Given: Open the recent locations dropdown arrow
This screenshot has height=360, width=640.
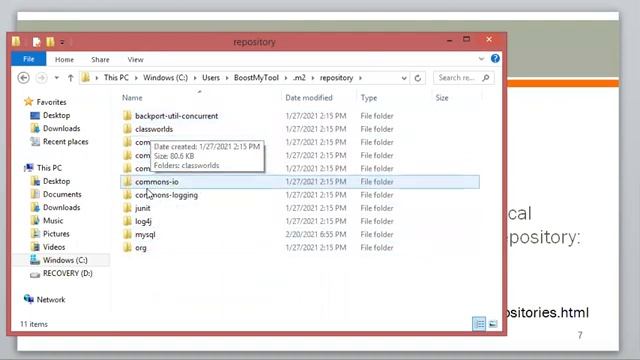Looking at the screenshot, I should coord(57,78).
